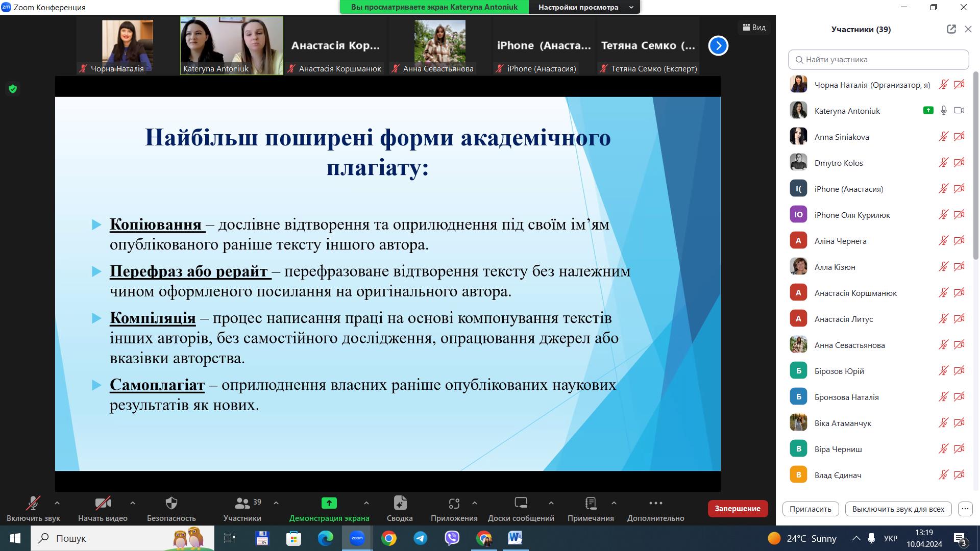980x551 pixels.
Task: Pop out the participants panel
Action: pos(951,29)
